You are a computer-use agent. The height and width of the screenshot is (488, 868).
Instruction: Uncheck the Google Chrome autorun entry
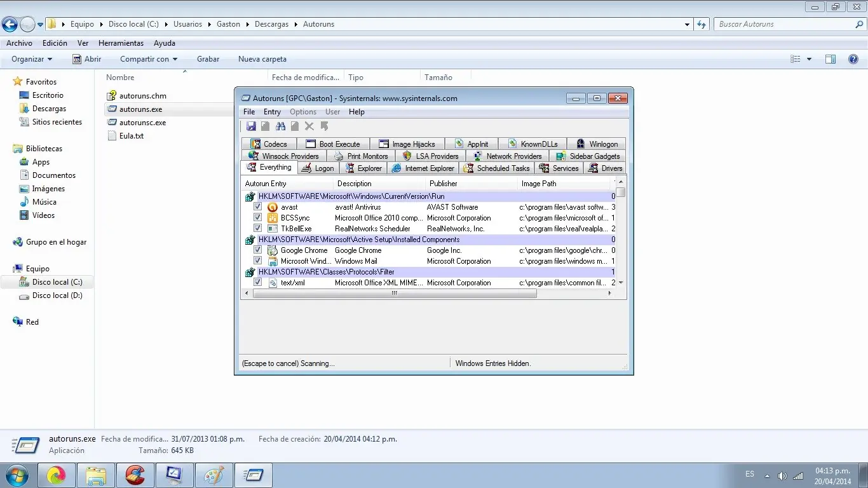(257, 250)
